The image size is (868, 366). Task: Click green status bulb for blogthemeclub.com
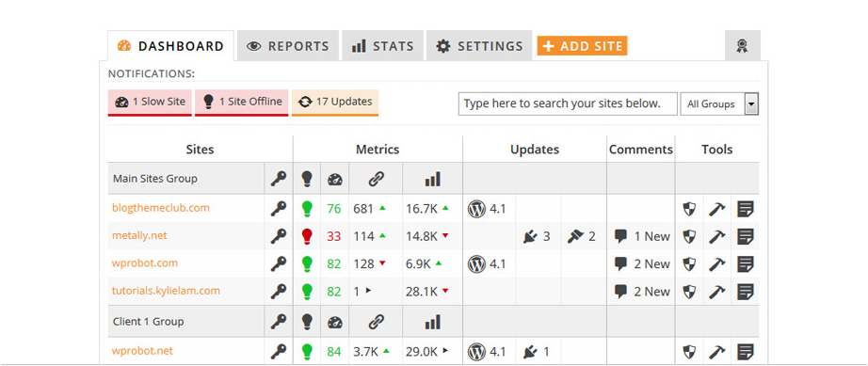(307, 209)
